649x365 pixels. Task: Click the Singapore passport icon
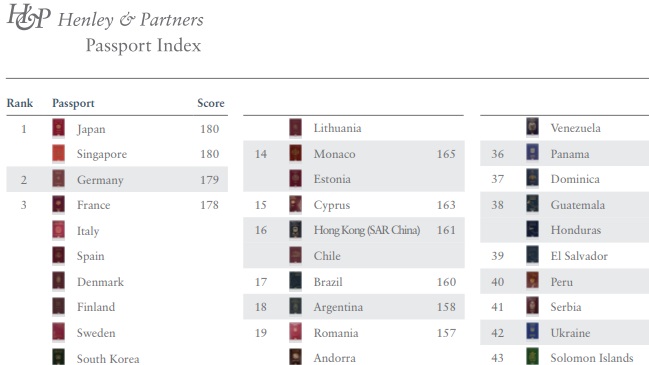(x=58, y=154)
